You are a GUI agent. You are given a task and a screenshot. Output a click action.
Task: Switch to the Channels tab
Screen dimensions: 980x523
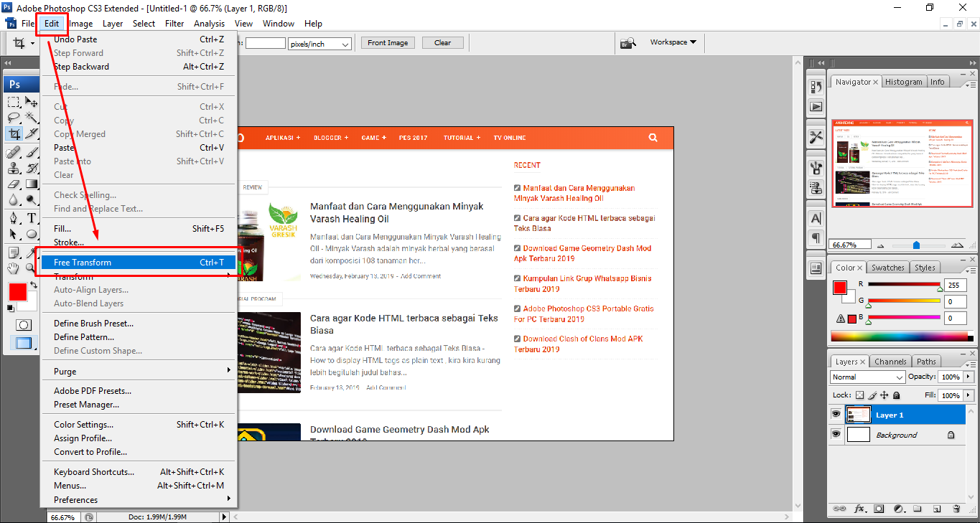[890, 362]
